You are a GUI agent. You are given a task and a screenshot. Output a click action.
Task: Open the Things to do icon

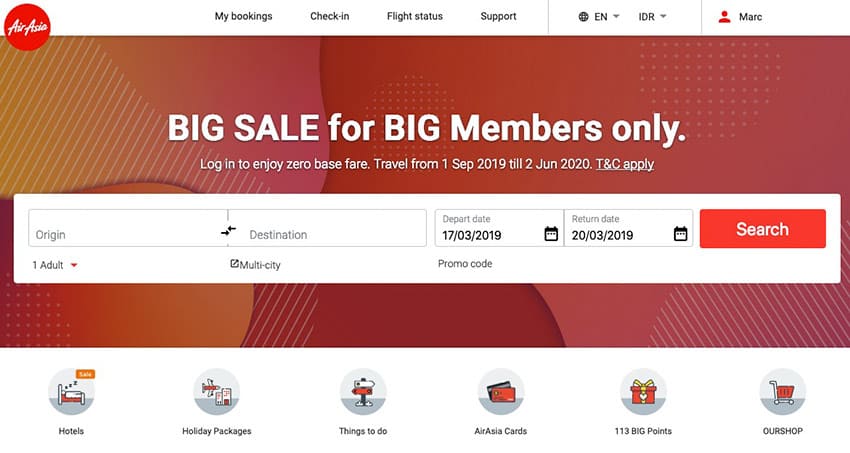tap(363, 392)
